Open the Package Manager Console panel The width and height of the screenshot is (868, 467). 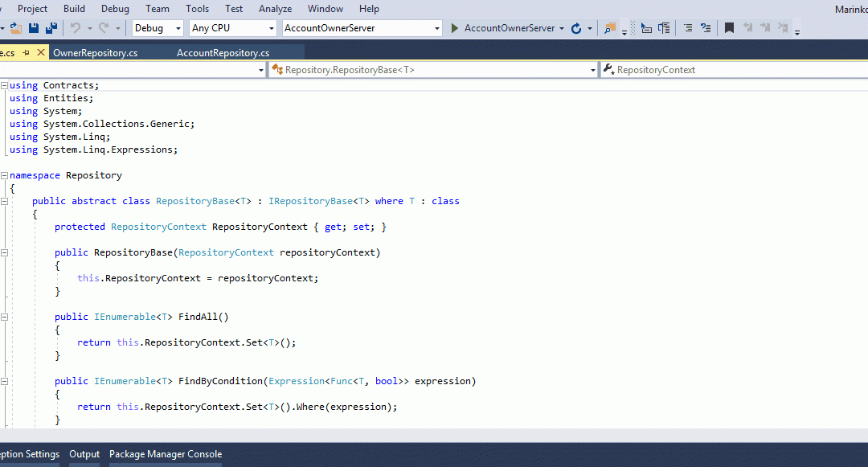166,454
